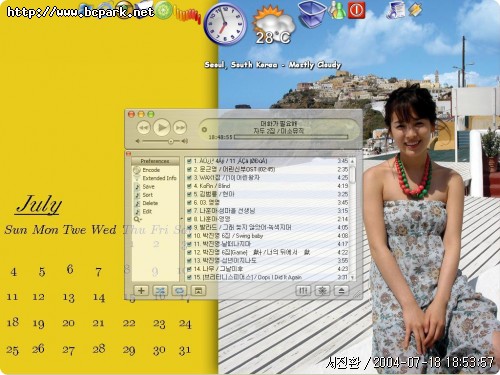Open the messenger buddies dock icon

tap(337, 10)
